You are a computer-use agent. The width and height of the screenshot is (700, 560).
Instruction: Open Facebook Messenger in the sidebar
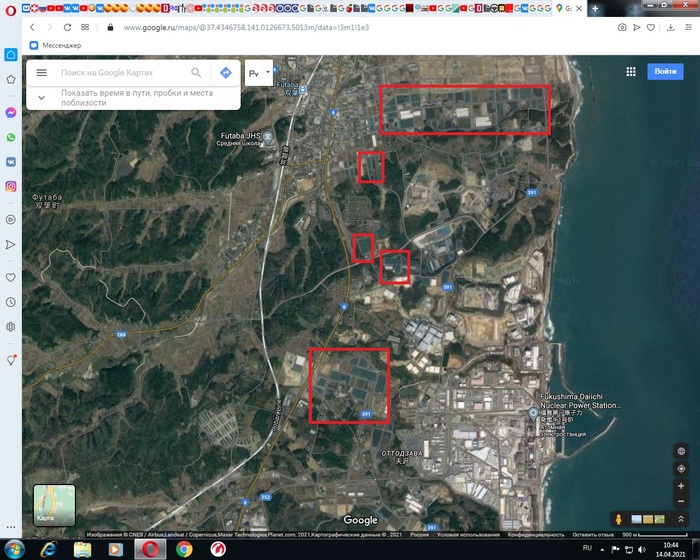pyautogui.click(x=11, y=113)
